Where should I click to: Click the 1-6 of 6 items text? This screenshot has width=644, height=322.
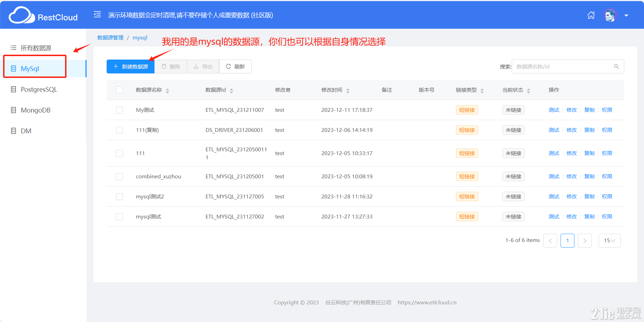522,240
